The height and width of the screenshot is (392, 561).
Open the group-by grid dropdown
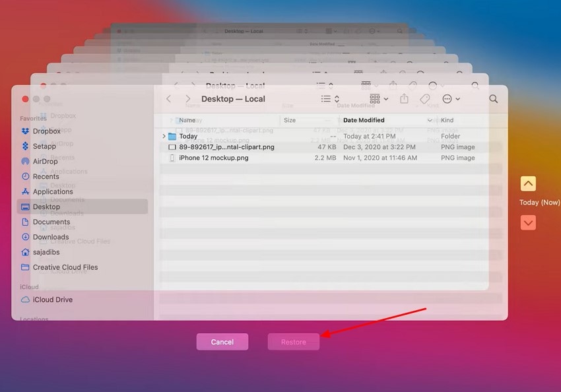click(379, 99)
